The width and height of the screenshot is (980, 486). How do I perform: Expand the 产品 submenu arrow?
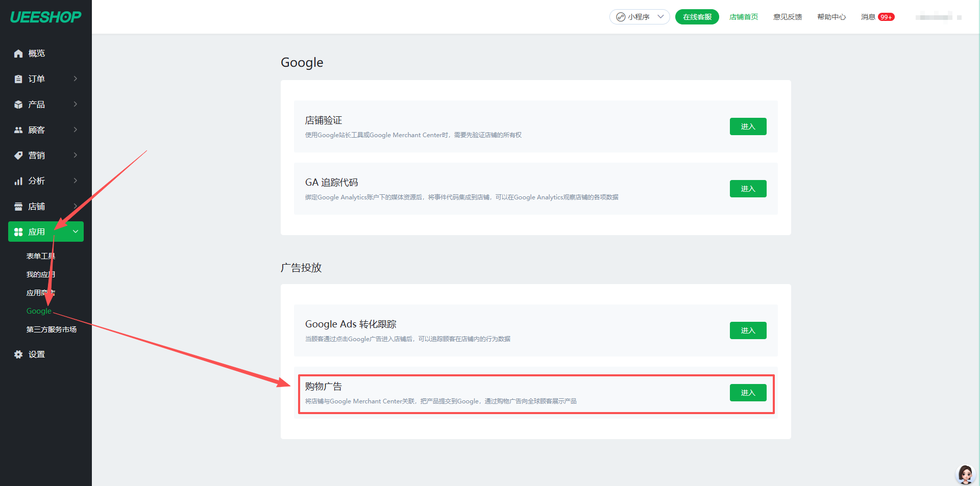[76, 104]
